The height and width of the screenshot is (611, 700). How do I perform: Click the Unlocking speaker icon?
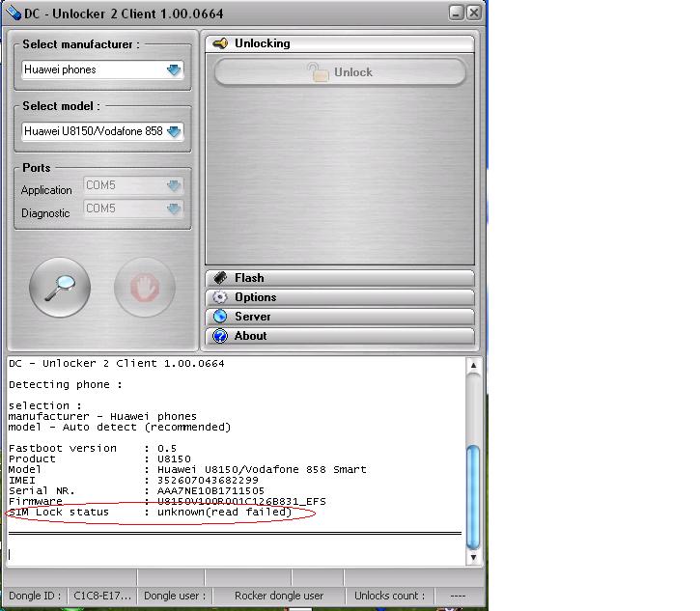219,43
